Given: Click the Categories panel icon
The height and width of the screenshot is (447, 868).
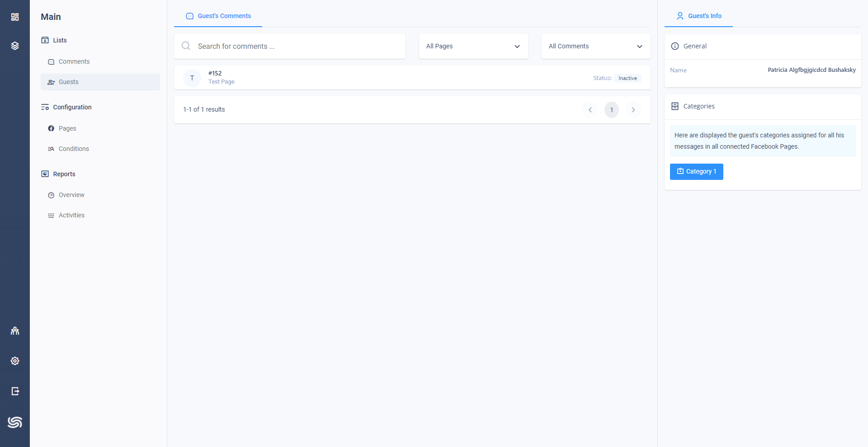Looking at the screenshot, I should tap(675, 106).
